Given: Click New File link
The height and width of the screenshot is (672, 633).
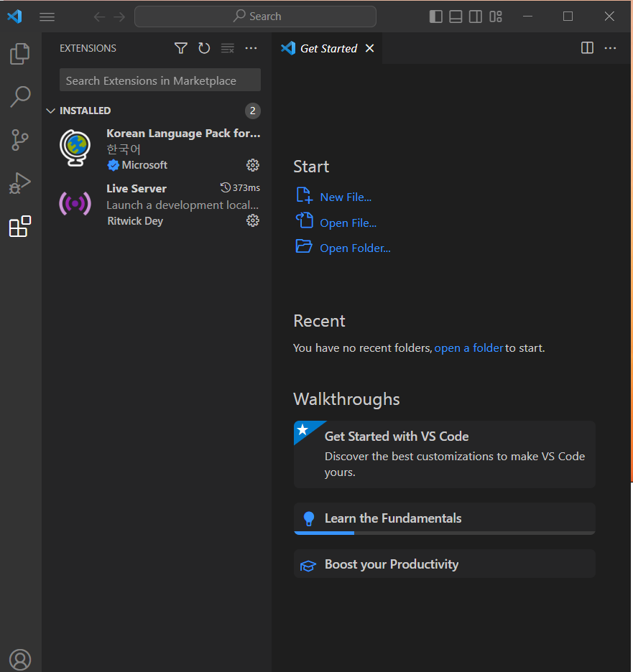Looking at the screenshot, I should (346, 197).
